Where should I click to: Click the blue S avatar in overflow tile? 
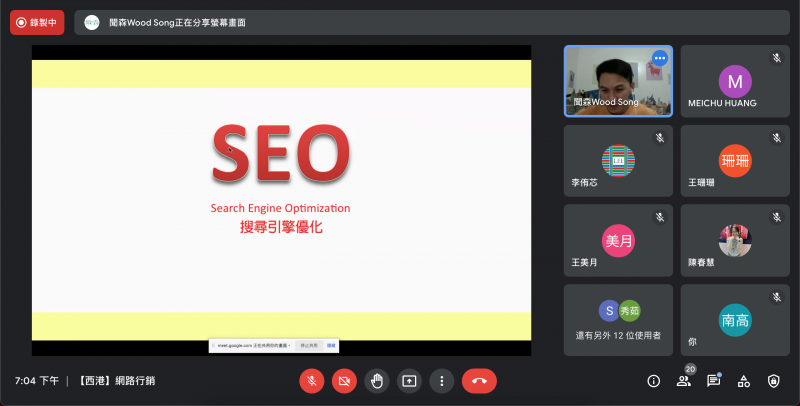pos(609,311)
